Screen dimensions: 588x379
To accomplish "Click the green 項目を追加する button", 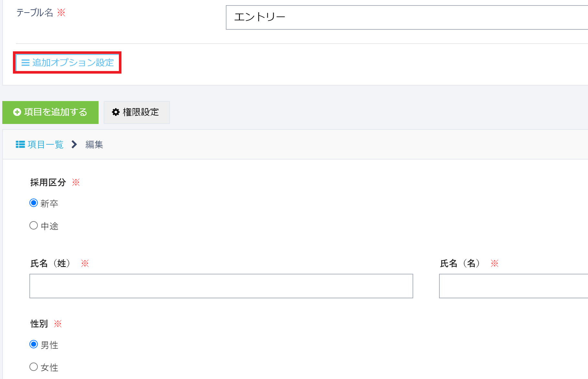I will (x=50, y=112).
